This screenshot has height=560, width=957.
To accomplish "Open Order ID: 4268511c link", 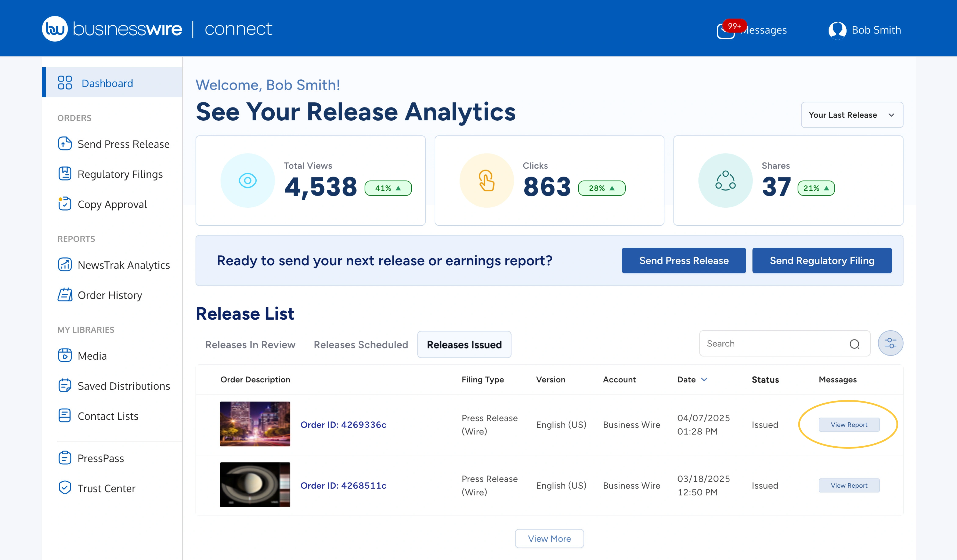I will click(x=343, y=486).
